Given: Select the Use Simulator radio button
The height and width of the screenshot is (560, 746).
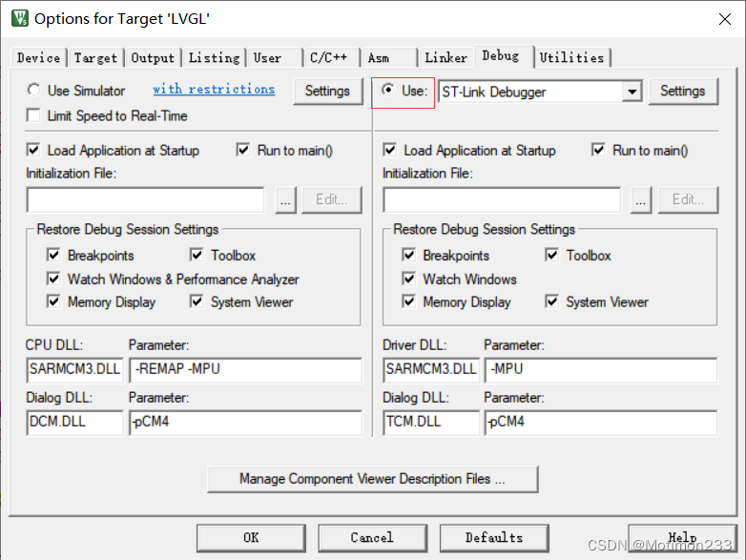Looking at the screenshot, I should [x=33, y=90].
